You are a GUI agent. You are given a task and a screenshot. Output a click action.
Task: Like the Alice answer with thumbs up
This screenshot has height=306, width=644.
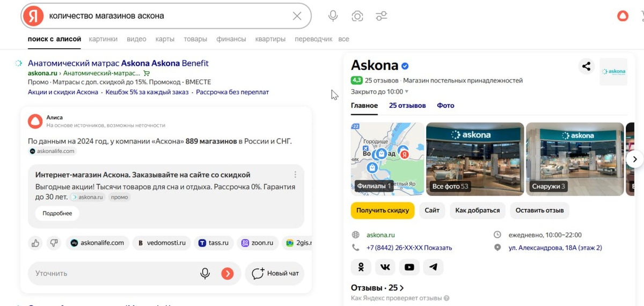click(x=35, y=243)
